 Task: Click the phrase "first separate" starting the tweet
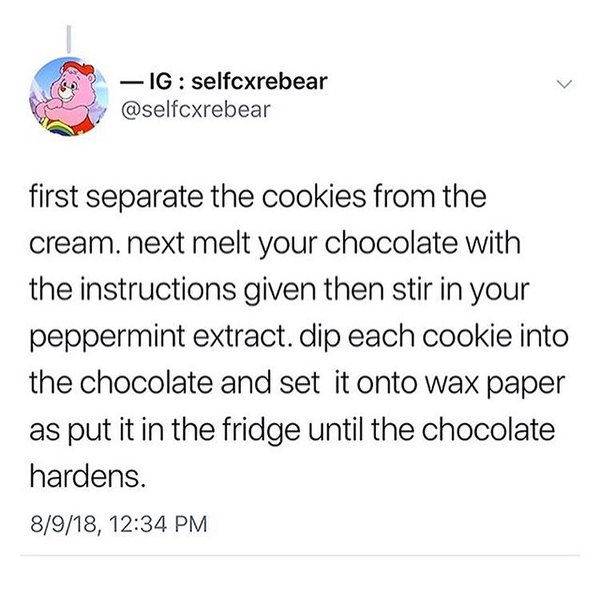coord(116,198)
